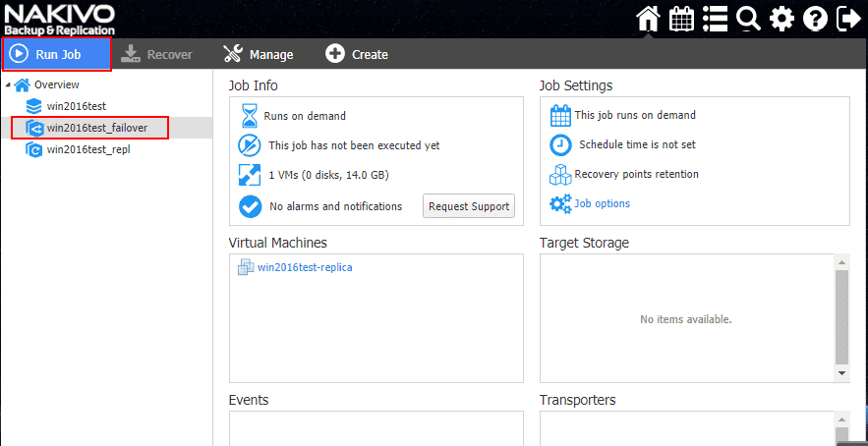Screen dimensions: 868x446
Task: Click the No alarms checkmark icon
Action: point(250,206)
